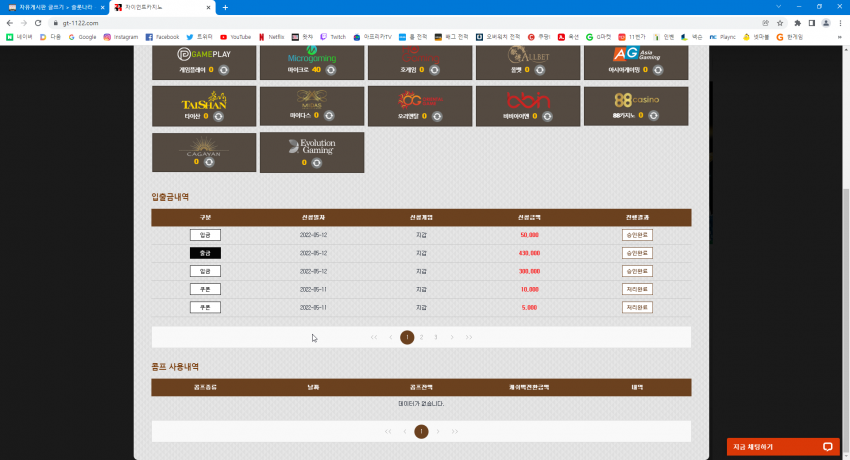
Task: Refresh the bbin balance
Action: pyautogui.click(x=547, y=116)
